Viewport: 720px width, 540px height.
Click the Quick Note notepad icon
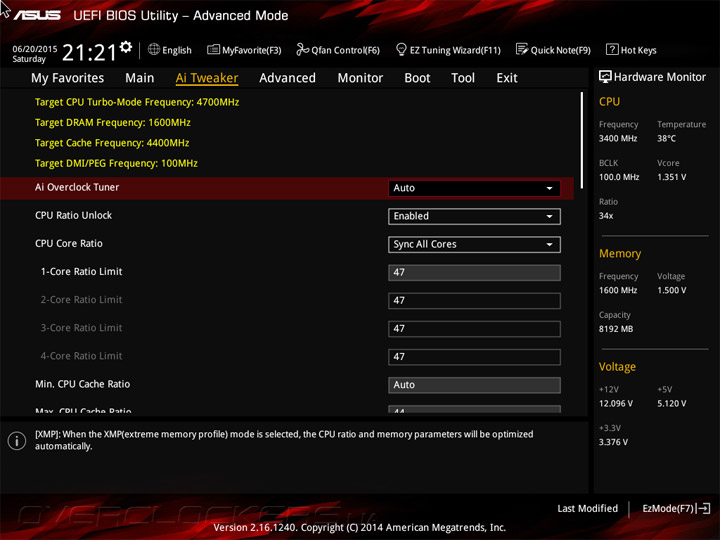(x=522, y=49)
